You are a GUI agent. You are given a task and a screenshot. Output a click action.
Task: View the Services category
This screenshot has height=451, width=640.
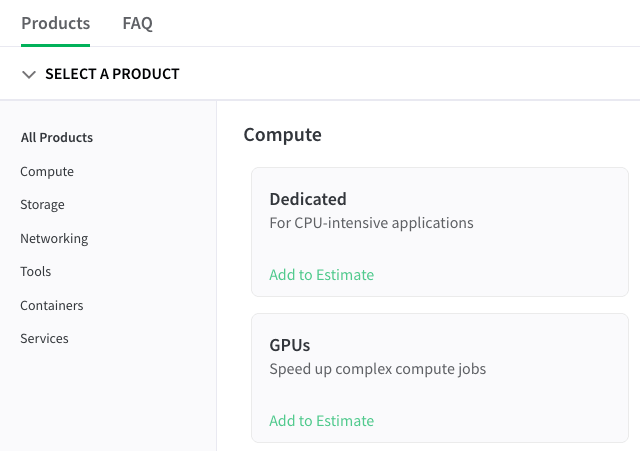[44, 339]
